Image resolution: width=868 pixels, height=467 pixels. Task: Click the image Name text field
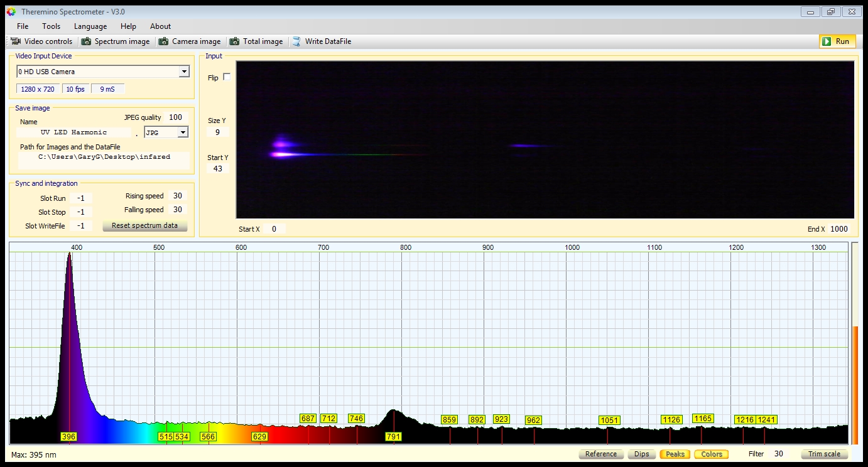pyautogui.click(x=73, y=132)
